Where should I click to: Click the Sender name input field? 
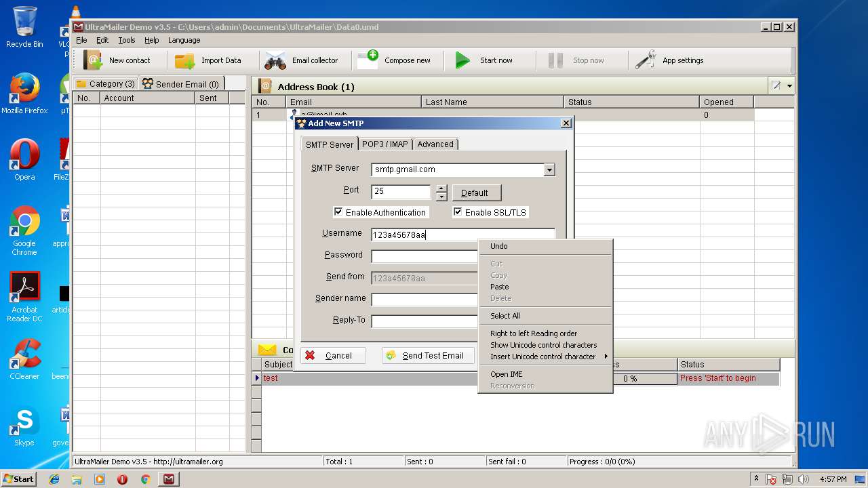(x=425, y=300)
